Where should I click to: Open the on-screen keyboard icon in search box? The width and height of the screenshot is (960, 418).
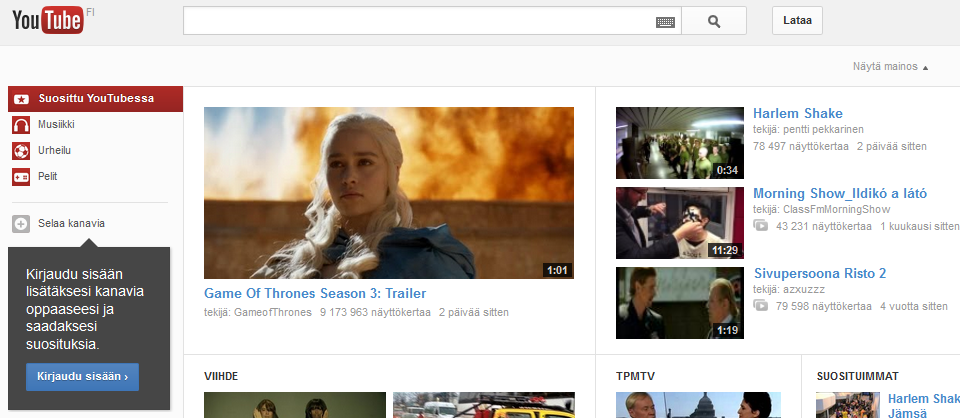[665, 21]
